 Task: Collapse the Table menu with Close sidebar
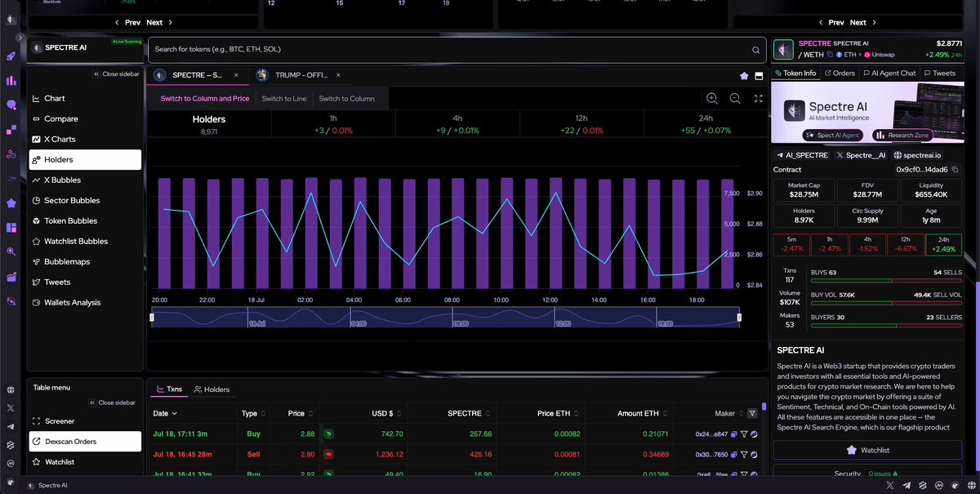click(111, 403)
